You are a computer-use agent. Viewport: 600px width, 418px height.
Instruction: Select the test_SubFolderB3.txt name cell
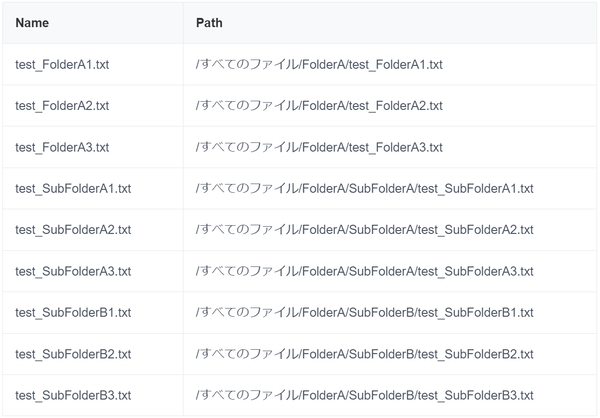click(73, 395)
